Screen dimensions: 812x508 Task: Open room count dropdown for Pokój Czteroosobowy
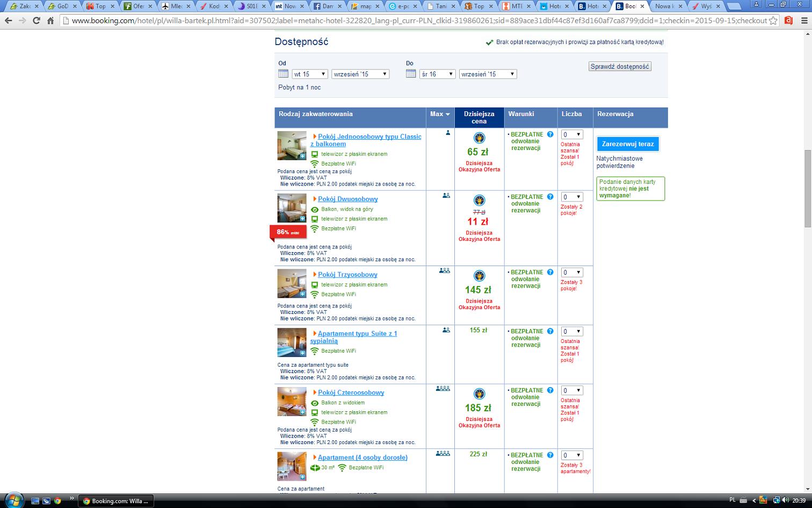point(572,390)
